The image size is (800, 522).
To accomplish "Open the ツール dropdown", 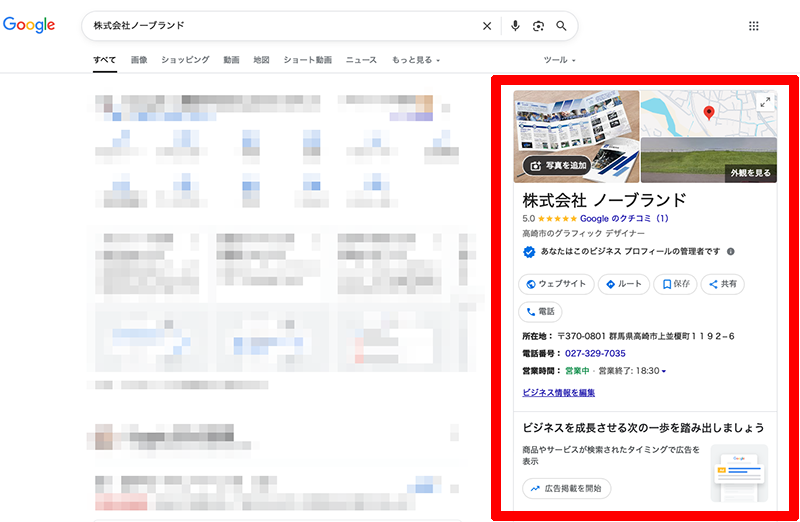I will pyautogui.click(x=560, y=60).
